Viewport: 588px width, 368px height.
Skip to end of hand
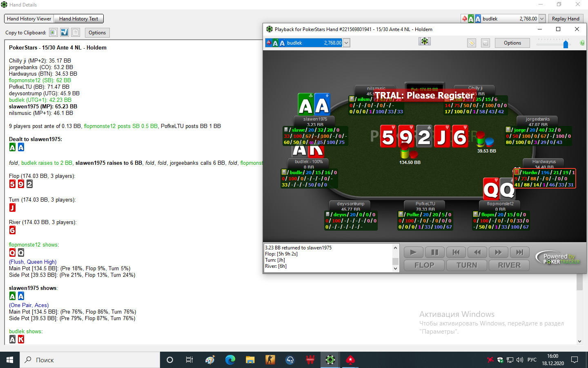pos(519,252)
